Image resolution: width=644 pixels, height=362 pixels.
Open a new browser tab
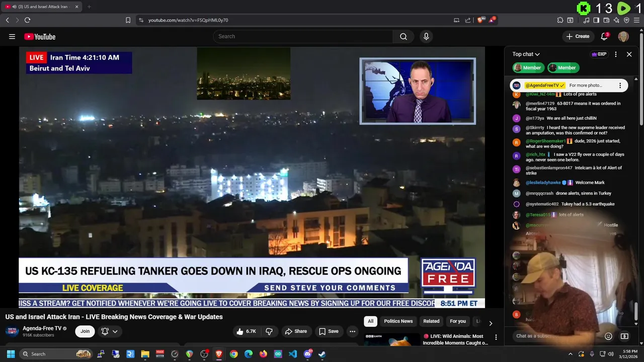[89, 7]
